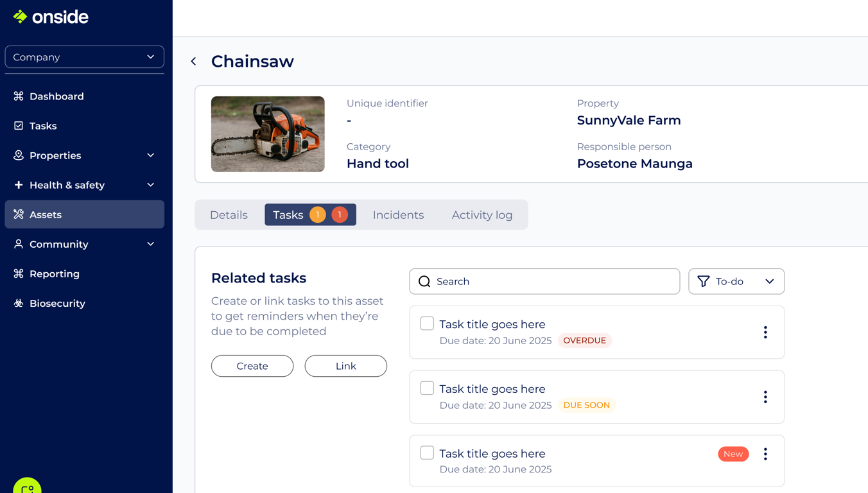Expand the Health & safety section
This screenshot has width=868, height=493.
coord(150,185)
